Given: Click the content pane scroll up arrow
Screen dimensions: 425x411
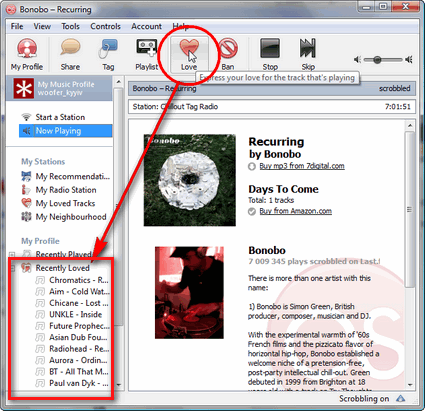Looking at the screenshot, I should (x=410, y=125).
